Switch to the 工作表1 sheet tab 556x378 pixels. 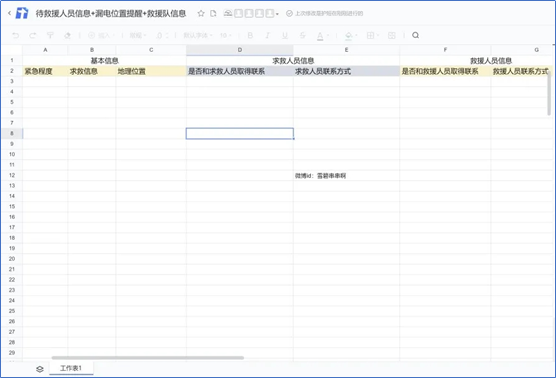(71, 368)
